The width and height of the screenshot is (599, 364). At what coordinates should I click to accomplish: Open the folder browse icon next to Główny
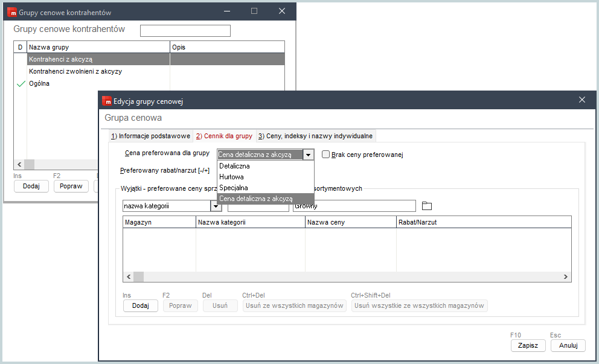coord(427,206)
